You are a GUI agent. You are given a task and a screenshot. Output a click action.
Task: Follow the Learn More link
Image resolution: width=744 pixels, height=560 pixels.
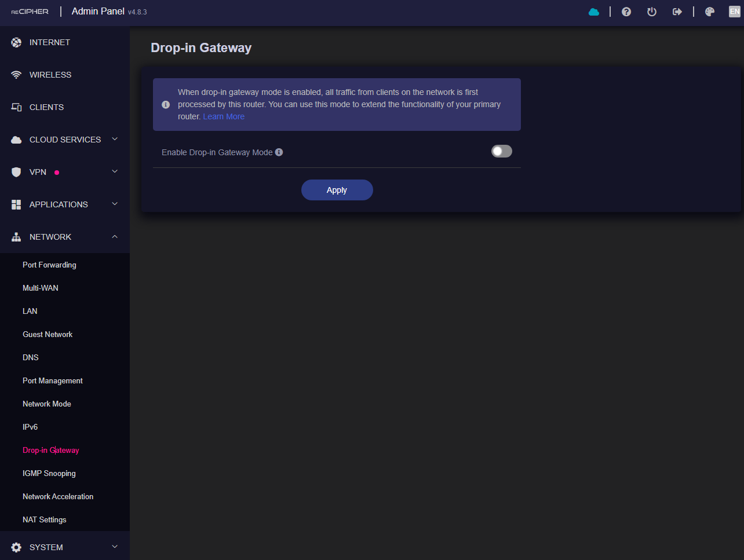tap(224, 116)
